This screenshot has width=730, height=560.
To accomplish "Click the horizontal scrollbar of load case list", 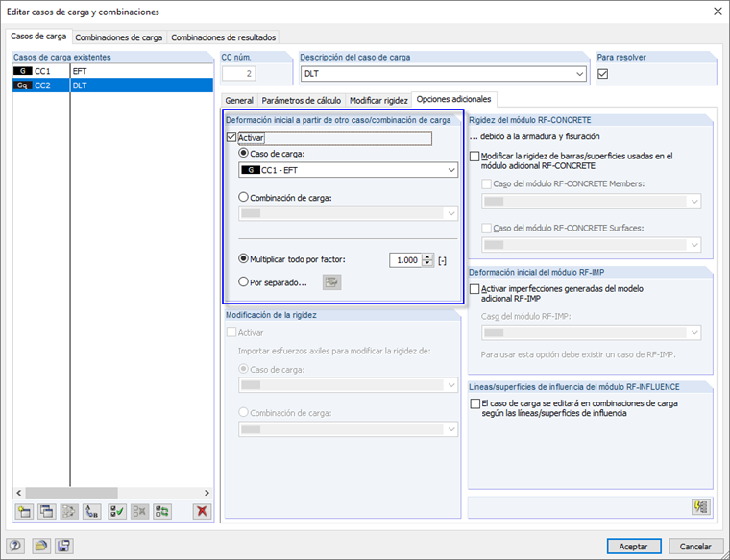I will tap(71, 493).
